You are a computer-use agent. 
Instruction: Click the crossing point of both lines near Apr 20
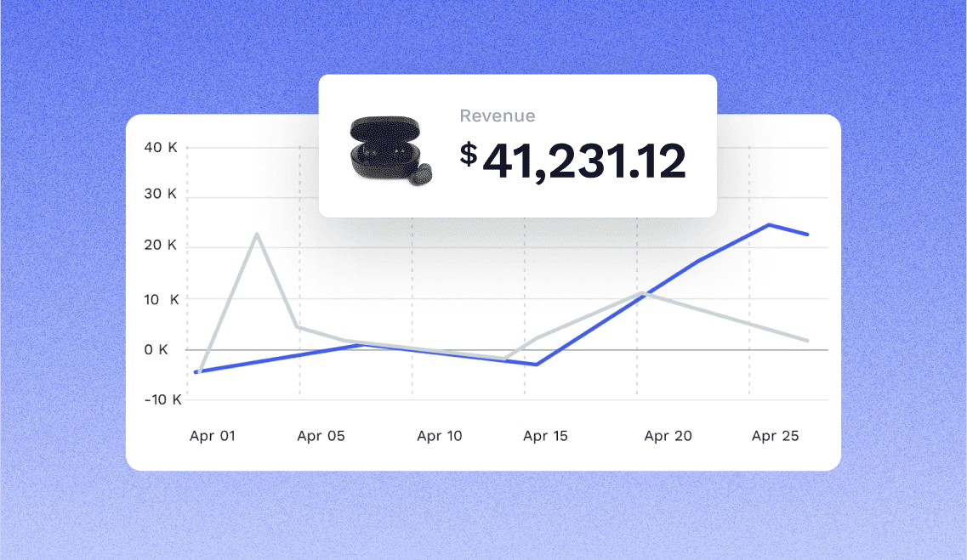coord(645,294)
